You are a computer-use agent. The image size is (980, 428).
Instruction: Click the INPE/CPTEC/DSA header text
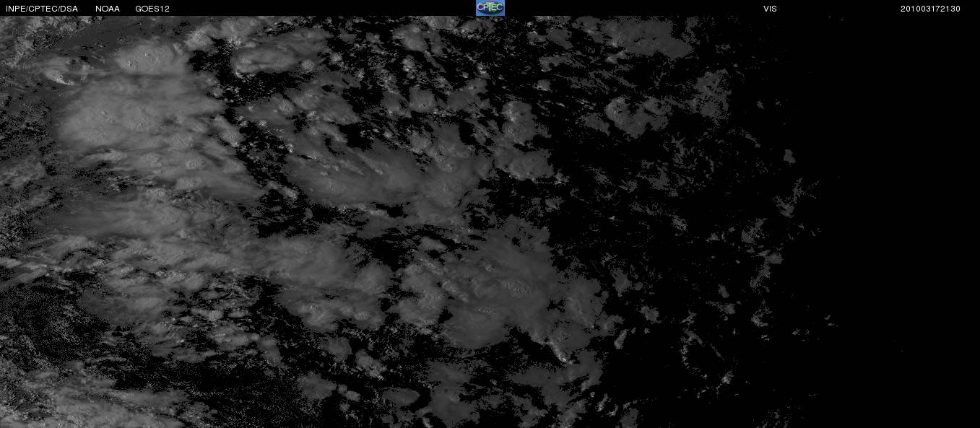click(x=42, y=9)
